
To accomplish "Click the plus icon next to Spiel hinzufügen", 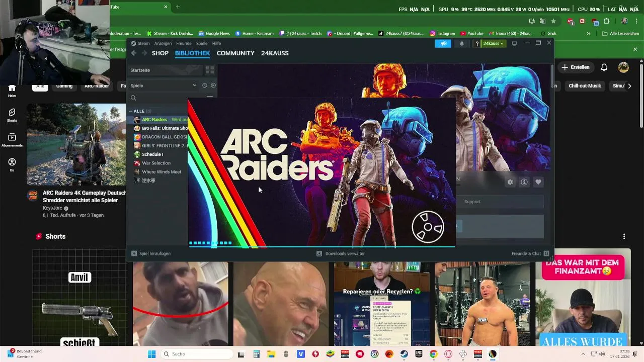I will pyautogui.click(x=134, y=253).
